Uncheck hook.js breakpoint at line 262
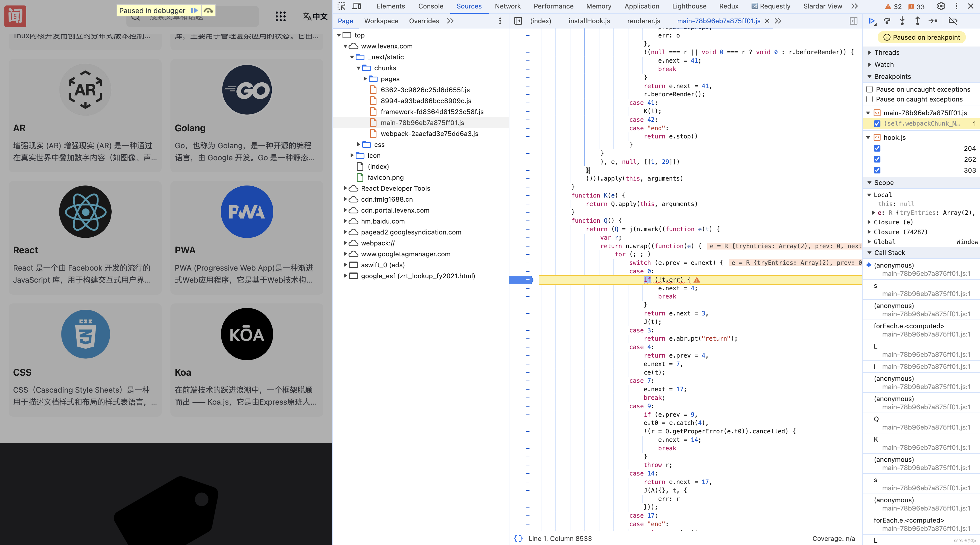The image size is (980, 545). 877,159
